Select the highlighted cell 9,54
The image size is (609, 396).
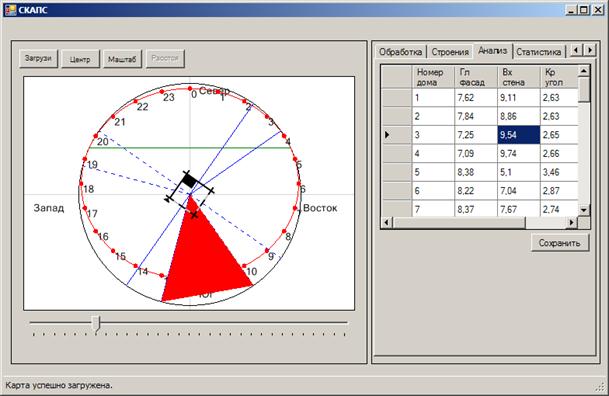pyautogui.click(x=519, y=135)
